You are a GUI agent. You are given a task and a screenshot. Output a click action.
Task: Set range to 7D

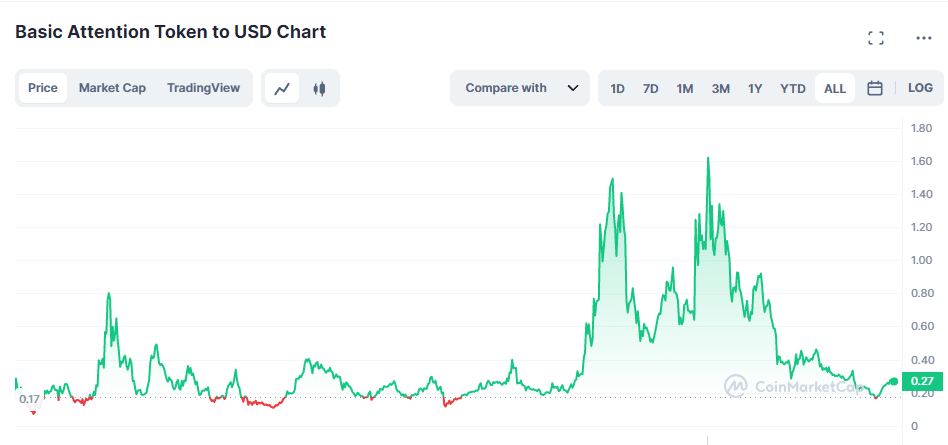click(650, 89)
